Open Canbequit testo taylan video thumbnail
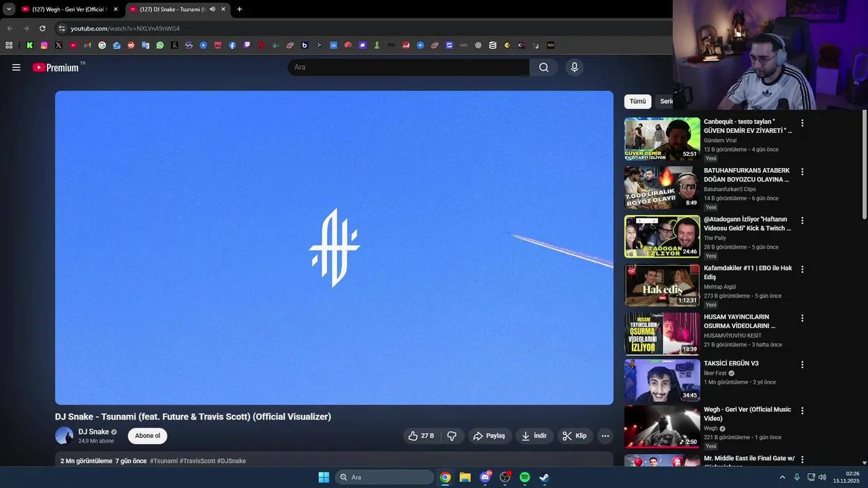Screen dimensions: 868x488 662,139
